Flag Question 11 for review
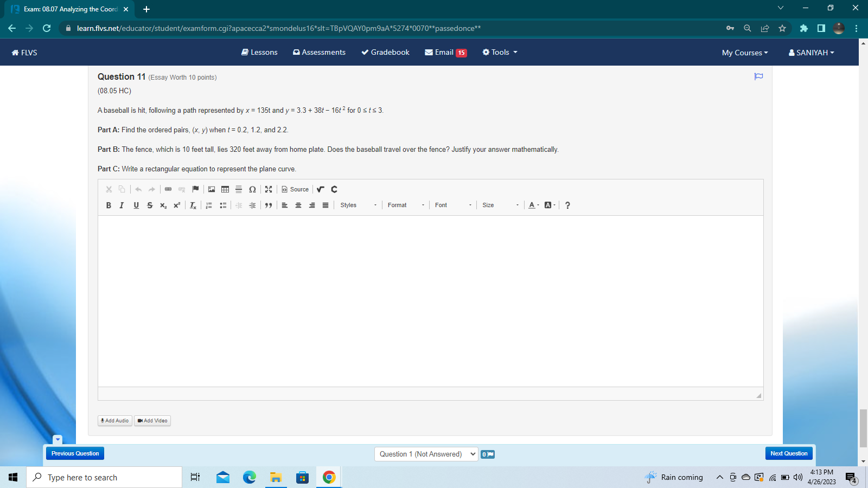Image resolution: width=868 pixels, height=488 pixels. [758, 76]
